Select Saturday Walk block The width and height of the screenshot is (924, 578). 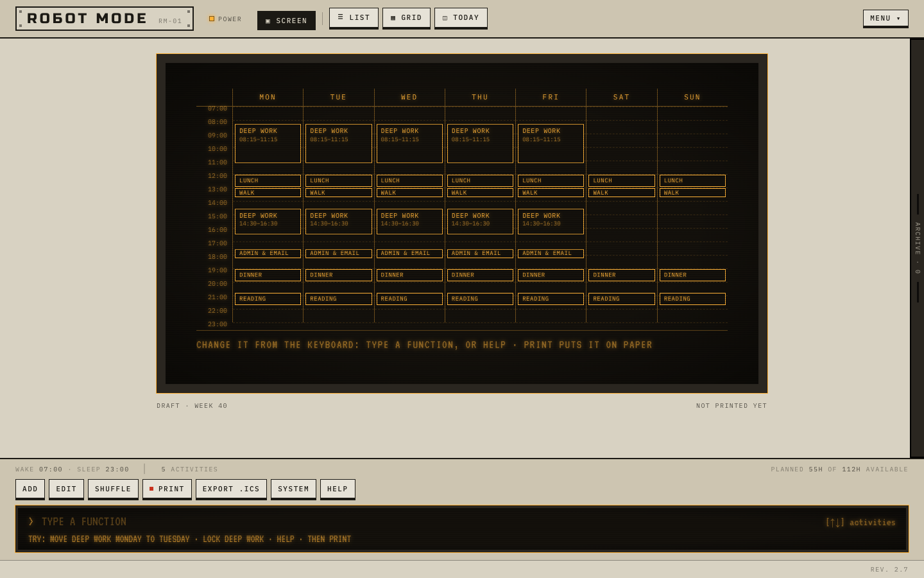click(x=622, y=193)
